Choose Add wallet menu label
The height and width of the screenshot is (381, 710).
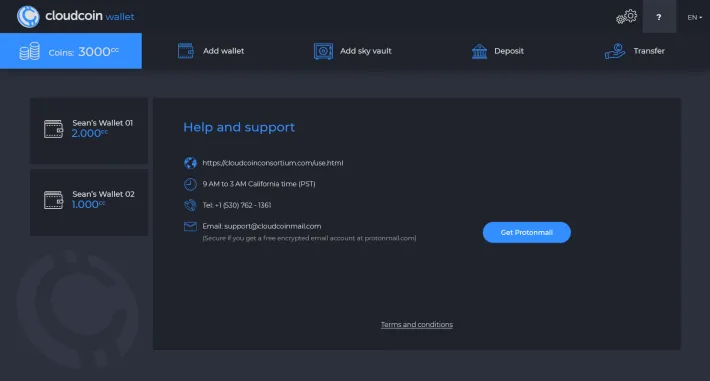click(x=223, y=51)
